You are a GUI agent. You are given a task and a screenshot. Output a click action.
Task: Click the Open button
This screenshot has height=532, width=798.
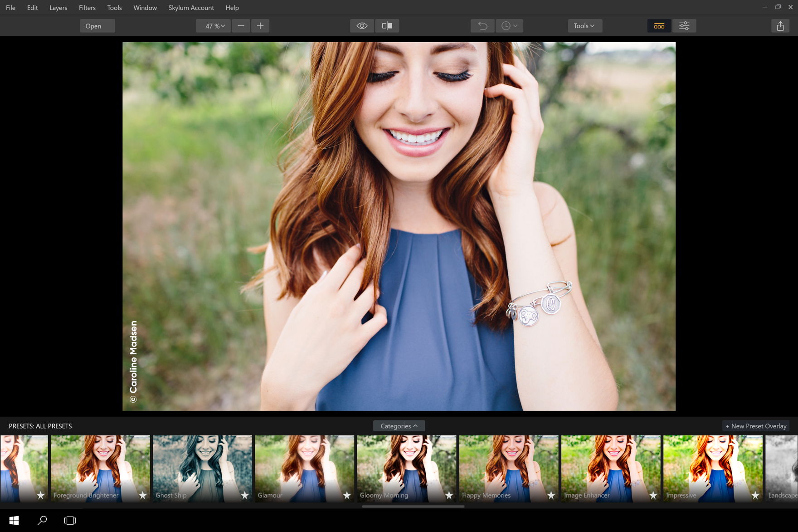coord(93,26)
